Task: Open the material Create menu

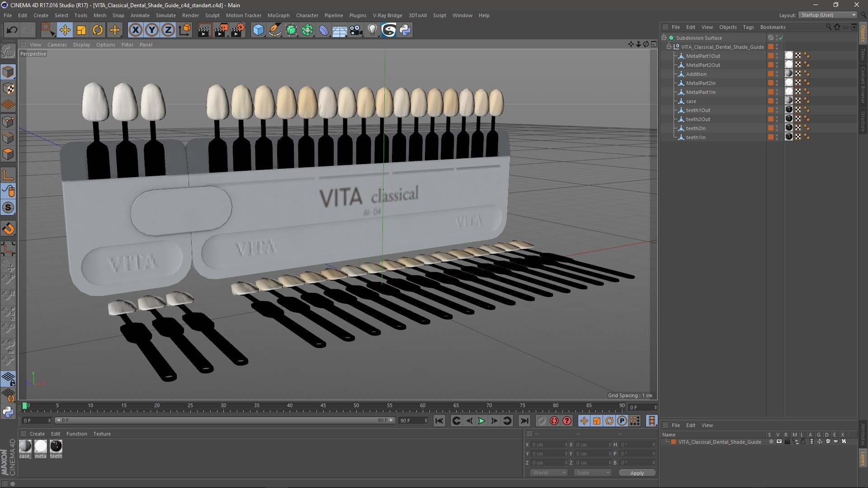Action: click(37, 434)
